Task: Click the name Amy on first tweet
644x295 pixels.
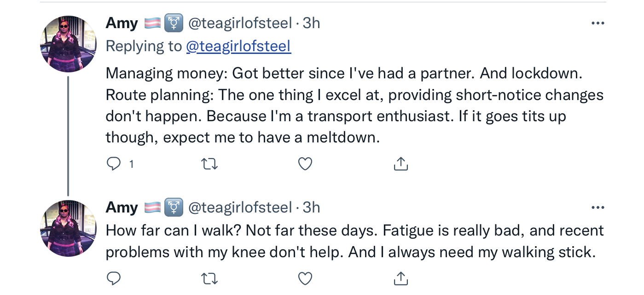Action: tap(122, 24)
